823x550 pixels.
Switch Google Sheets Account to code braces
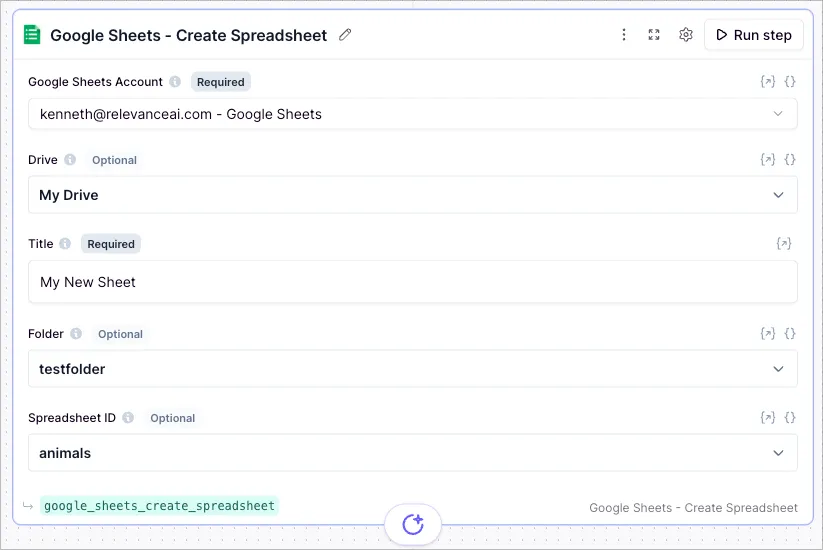pyautogui.click(x=789, y=81)
